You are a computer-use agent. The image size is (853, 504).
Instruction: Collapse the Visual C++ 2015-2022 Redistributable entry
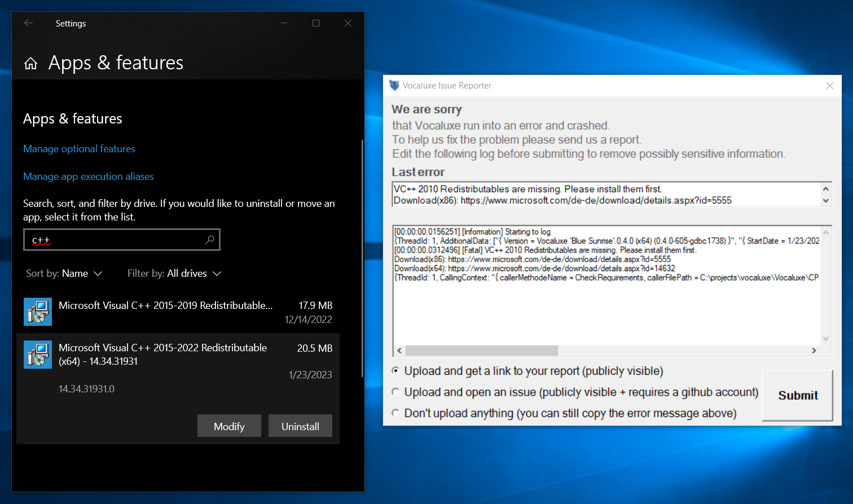(162, 354)
